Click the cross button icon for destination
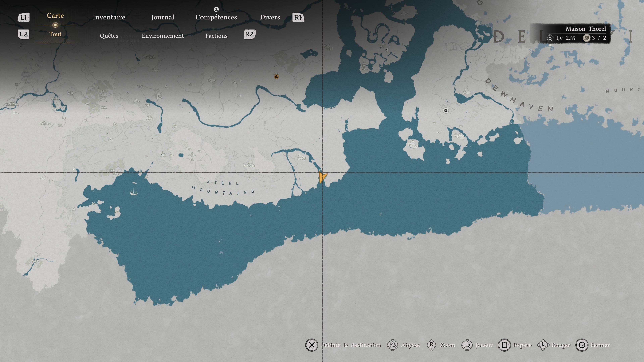This screenshot has height=362, width=644. point(311,345)
